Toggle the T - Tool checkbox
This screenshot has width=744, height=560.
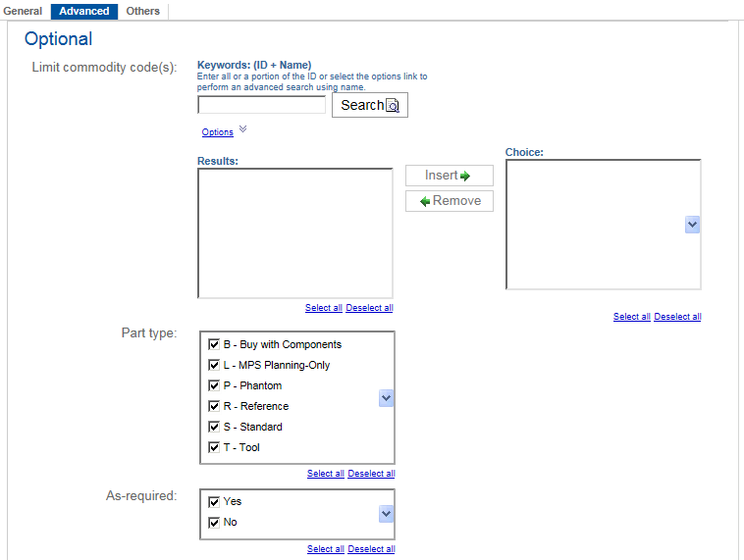pos(214,448)
